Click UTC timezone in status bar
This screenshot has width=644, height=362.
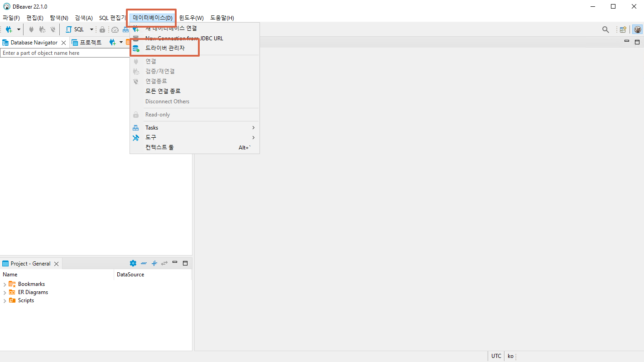coord(496,356)
